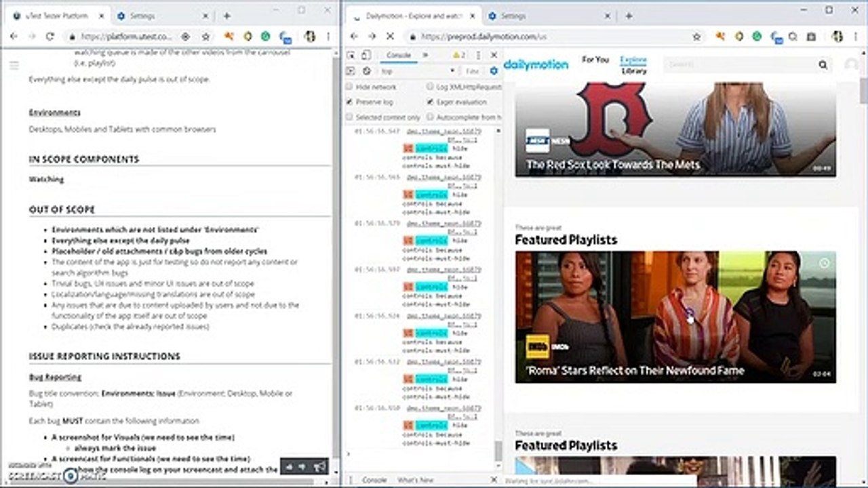Reload the uTest platform page

tap(50, 37)
